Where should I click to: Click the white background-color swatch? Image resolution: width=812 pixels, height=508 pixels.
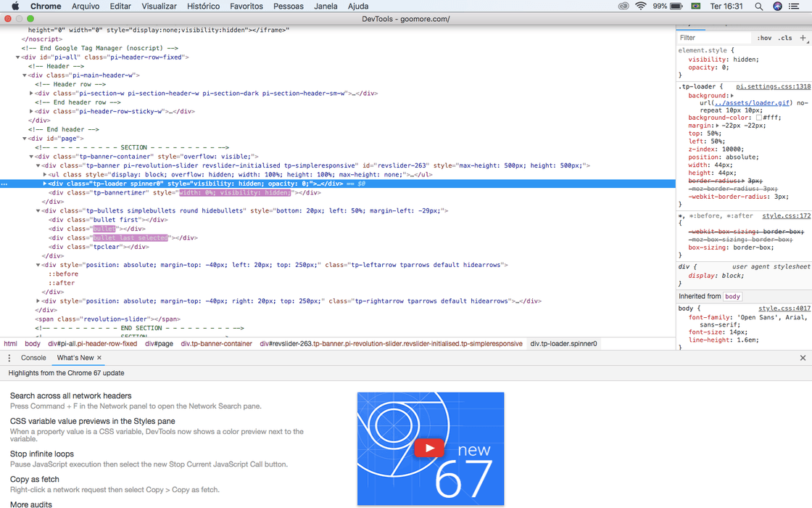758,117
